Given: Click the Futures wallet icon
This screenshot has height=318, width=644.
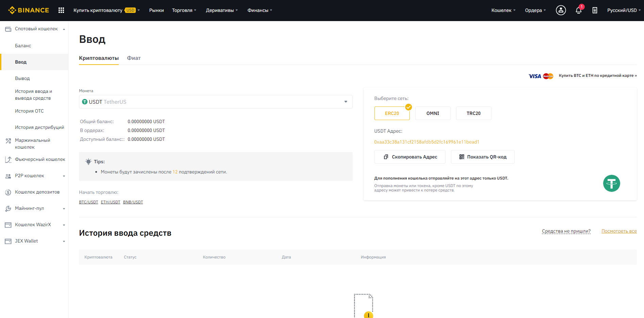Looking at the screenshot, I should (x=8, y=160).
